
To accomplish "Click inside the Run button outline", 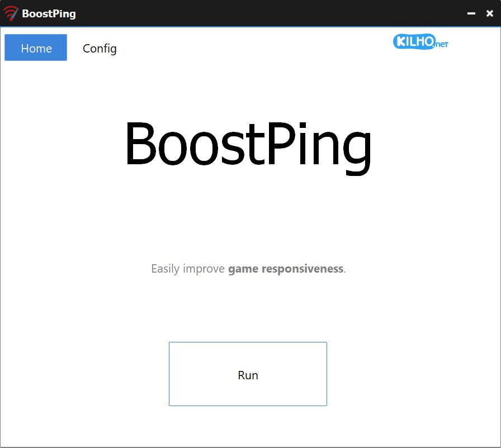I will pyautogui.click(x=248, y=374).
